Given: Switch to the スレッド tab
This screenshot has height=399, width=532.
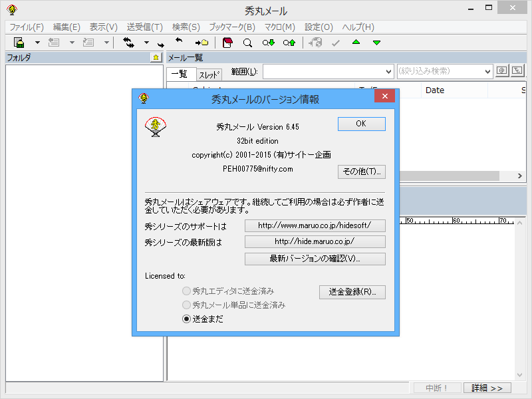Looking at the screenshot, I should click(x=208, y=74).
